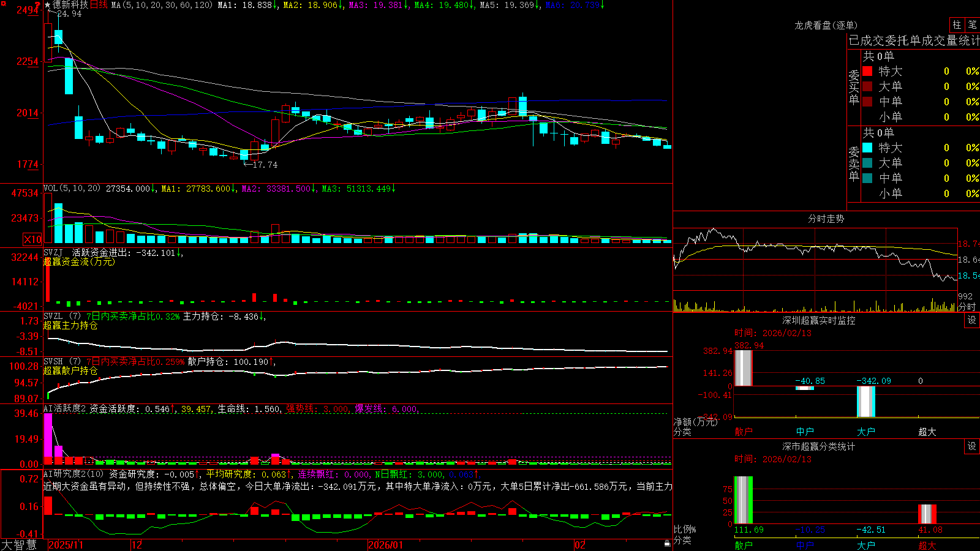Open 设 settings for 深市超赢分类统计
The width and height of the screenshot is (980, 551).
tap(972, 446)
